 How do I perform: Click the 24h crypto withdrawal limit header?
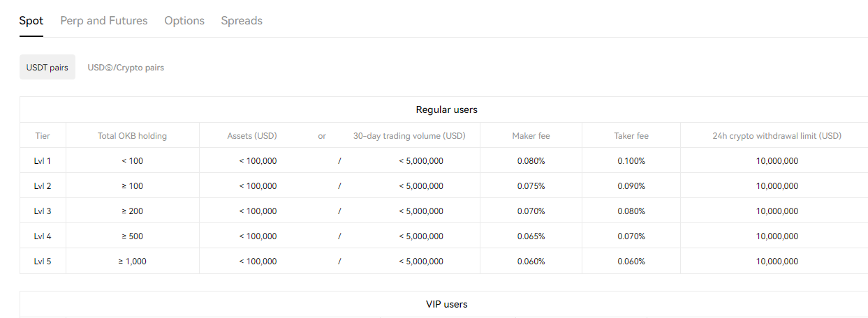pyautogui.click(x=777, y=136)
